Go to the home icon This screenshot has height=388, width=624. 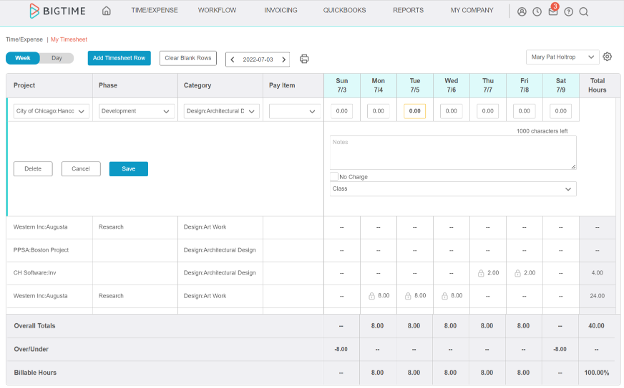tap(106, 11)
